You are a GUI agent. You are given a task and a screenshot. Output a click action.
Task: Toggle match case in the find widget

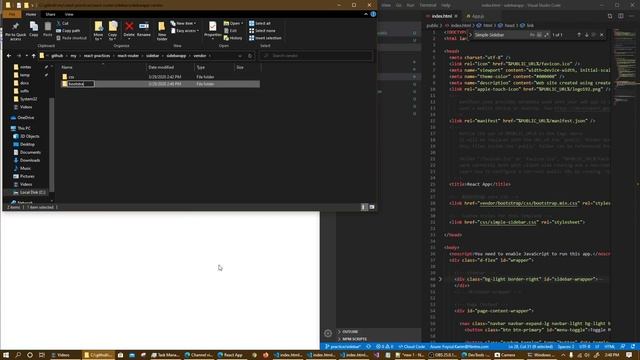pyautogui.click(x=532, y=35)
